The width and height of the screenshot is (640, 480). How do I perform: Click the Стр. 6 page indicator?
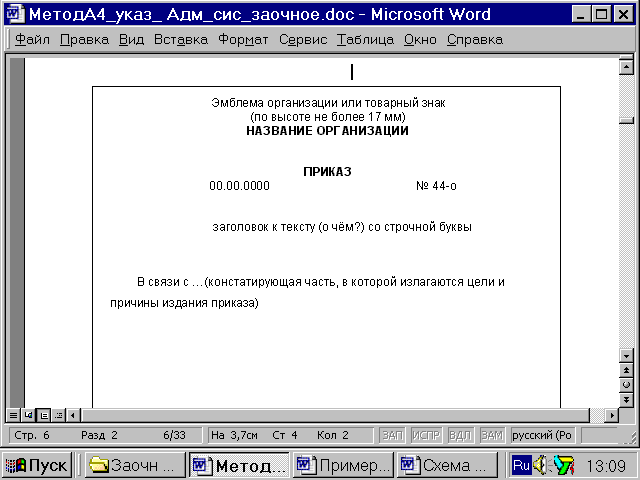tap(32, 436)
